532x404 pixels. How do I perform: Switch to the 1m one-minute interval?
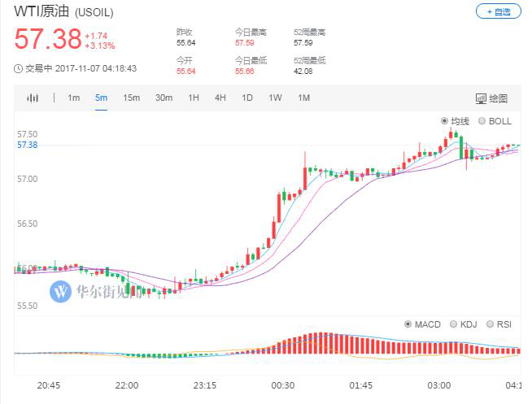(73, 98)
